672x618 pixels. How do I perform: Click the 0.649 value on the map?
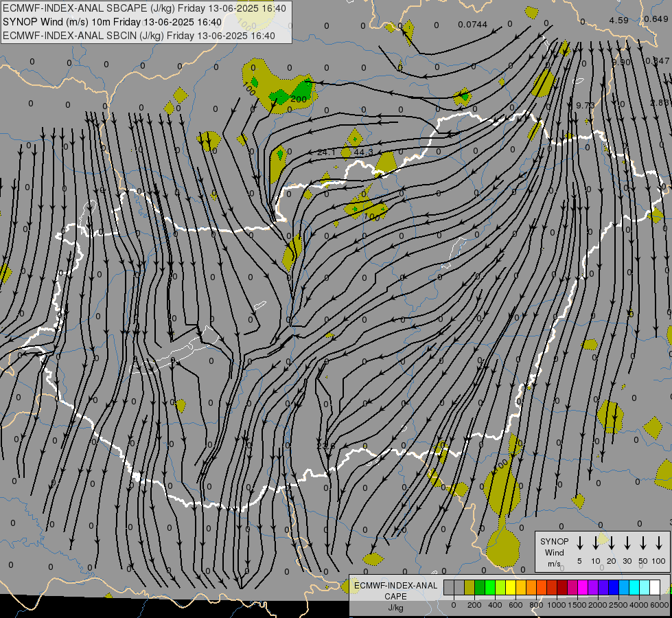(x=656, y=19)
